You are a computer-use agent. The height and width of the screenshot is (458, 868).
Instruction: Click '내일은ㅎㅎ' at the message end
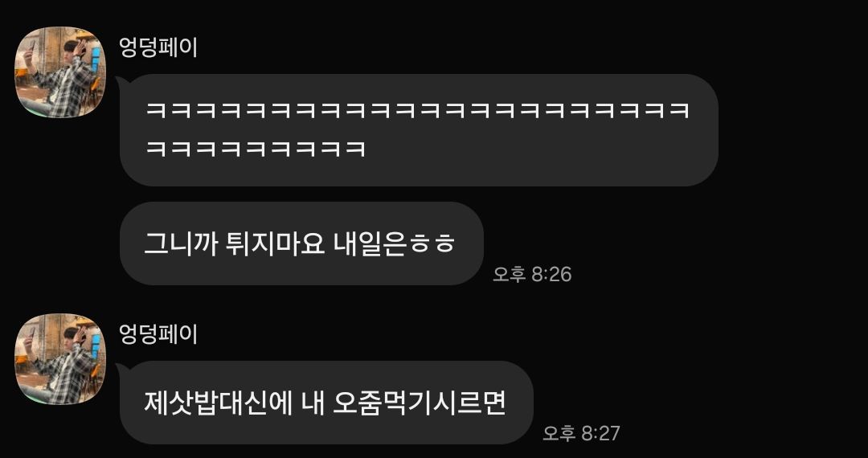(394, 243)
